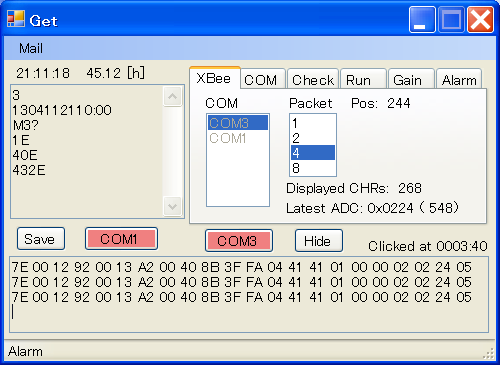500x365 pixels.
Task: Click the '1 E' log line
Action: (x=21, y=140)
